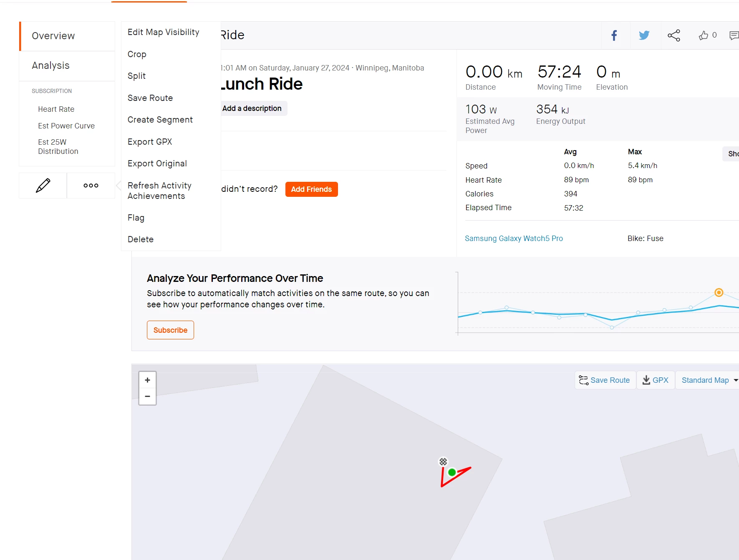Click the highlighted orange point on chart

pyautogui.click(x=719, y=293)
